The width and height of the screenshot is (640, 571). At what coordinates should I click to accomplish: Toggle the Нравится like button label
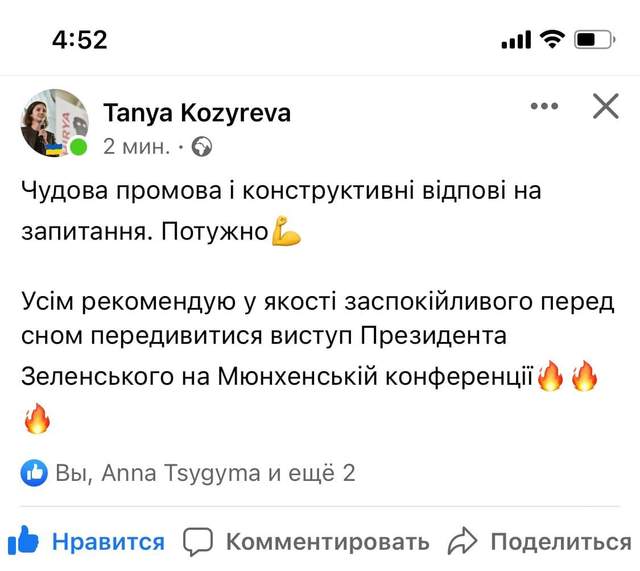(x=108, y=542)
